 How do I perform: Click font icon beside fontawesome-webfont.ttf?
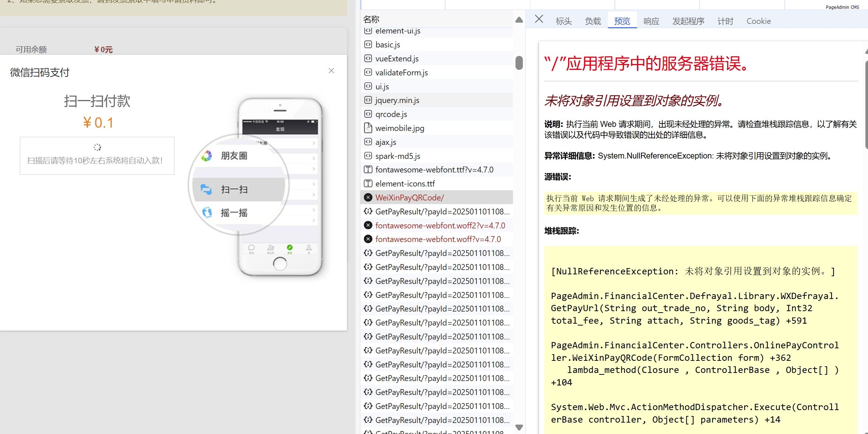pos(368,170)
